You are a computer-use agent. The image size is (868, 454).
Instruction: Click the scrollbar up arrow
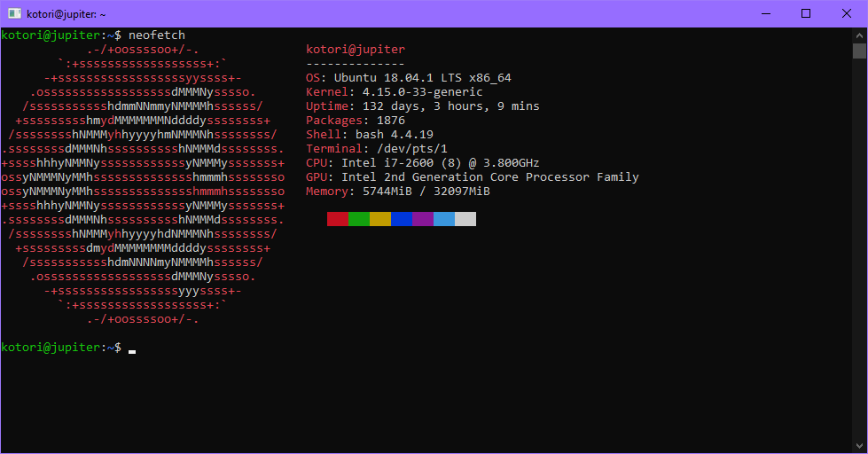(859, 34)
